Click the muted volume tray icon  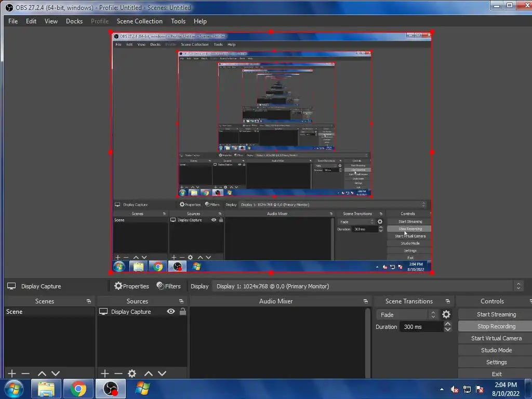pos(454,389)
